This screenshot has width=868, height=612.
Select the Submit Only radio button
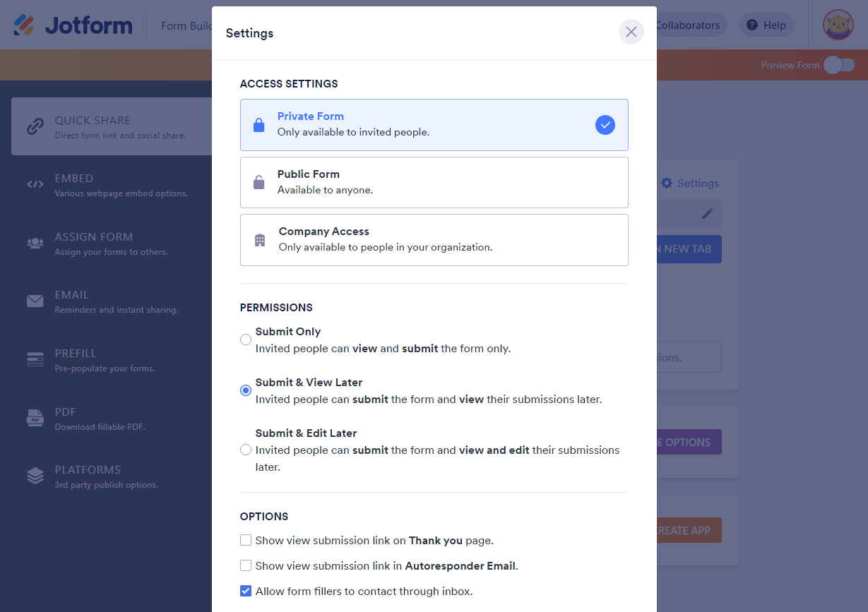click(x=246, y=340)
